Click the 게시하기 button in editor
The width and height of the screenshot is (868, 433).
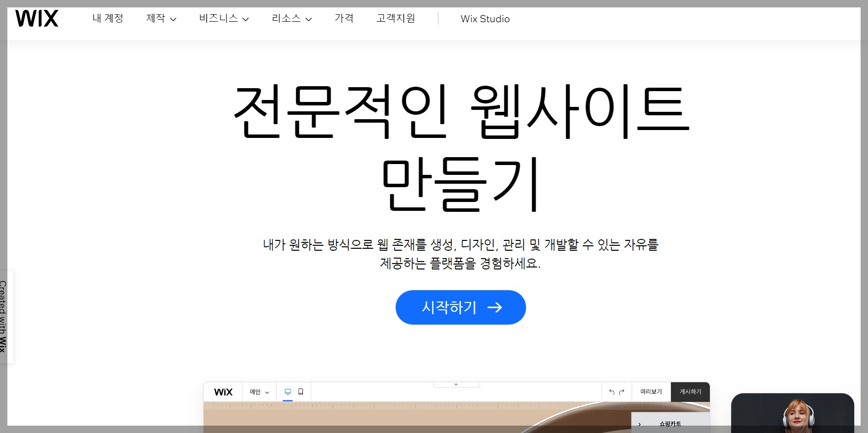[691, 392]
